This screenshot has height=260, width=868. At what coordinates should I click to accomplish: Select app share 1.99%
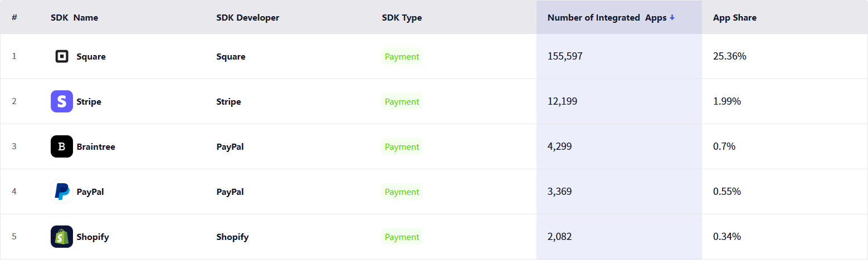coord(727,101)
